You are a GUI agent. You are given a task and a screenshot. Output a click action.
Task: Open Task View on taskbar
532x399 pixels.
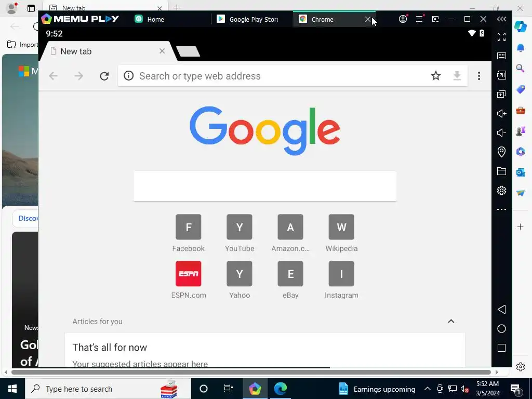(x=229, y=389)
